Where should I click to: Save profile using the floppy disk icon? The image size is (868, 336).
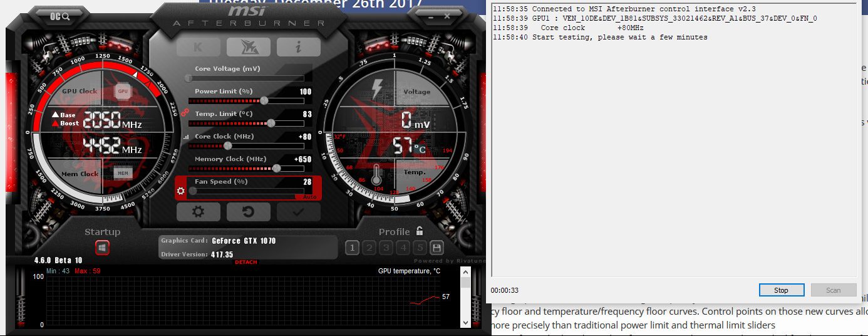437,248
